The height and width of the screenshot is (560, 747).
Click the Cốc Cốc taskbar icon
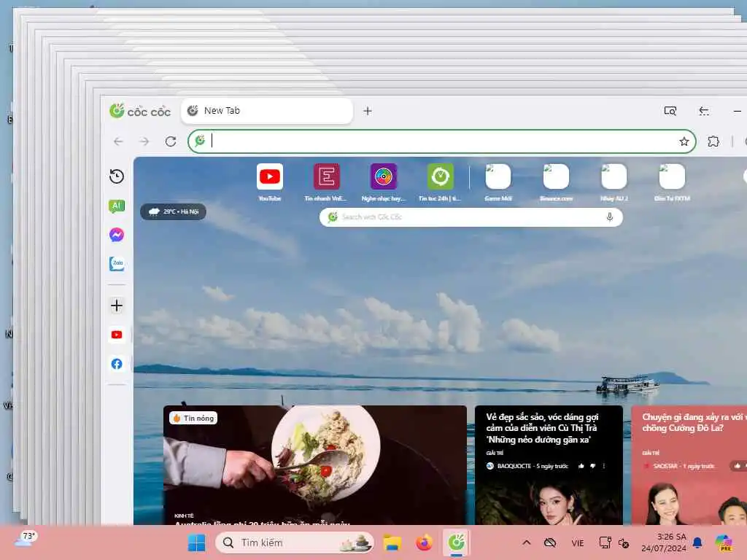[x=457, y=542]
